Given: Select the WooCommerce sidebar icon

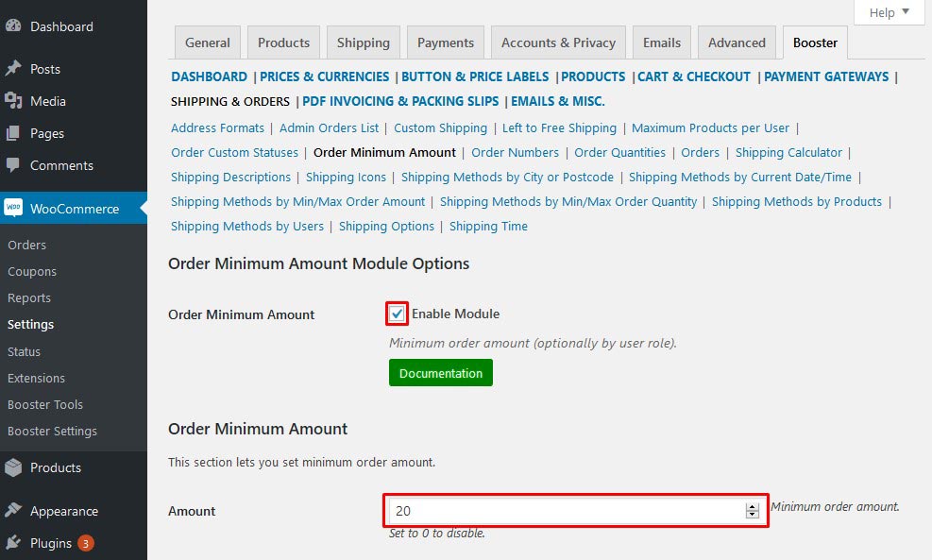Looking at the screenshot, I should pos(15,209).
